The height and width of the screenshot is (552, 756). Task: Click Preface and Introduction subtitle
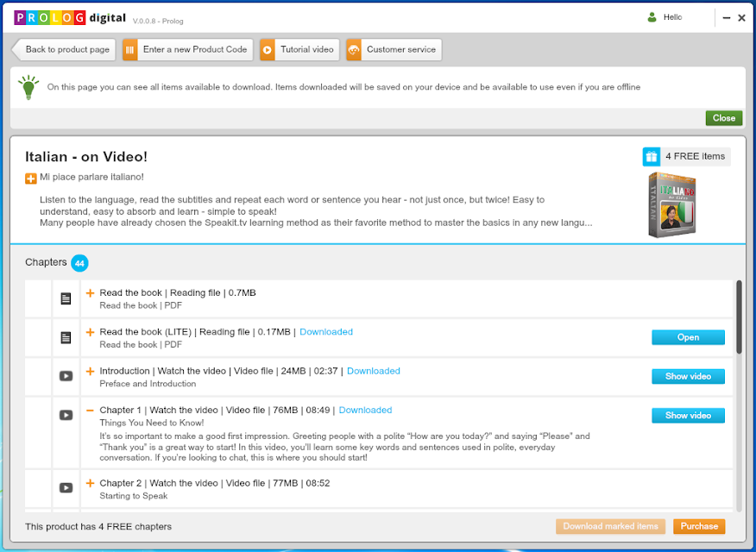pos(148,384)
